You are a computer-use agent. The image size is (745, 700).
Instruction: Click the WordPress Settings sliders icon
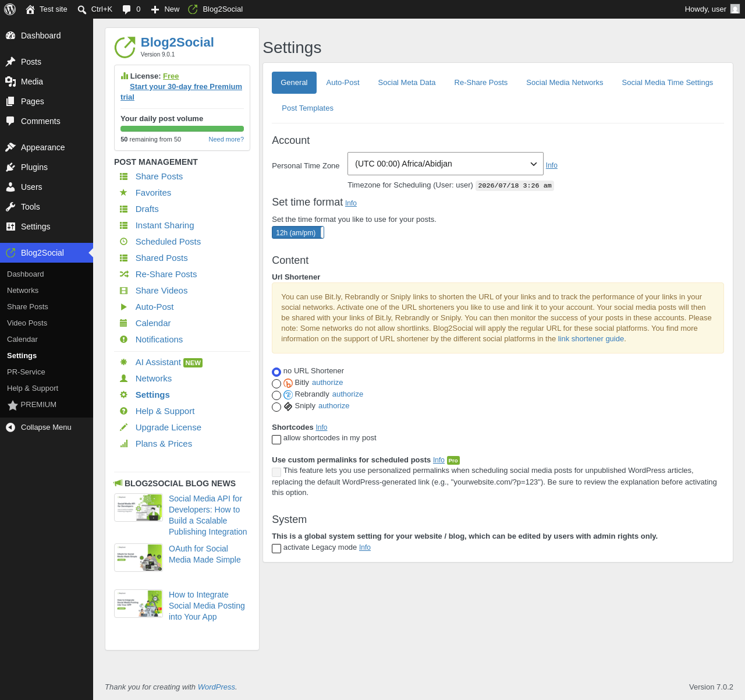click(x=10, y=227)
